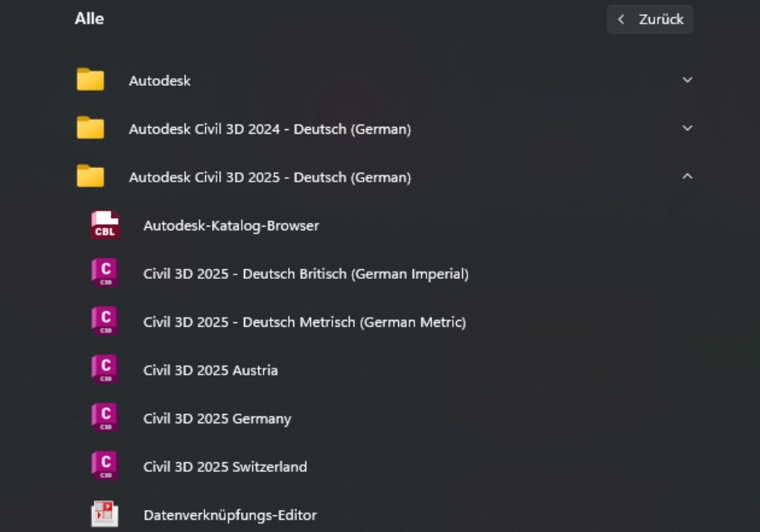Click the Civil 3D 2025 Germany icon

pos(105,418)
